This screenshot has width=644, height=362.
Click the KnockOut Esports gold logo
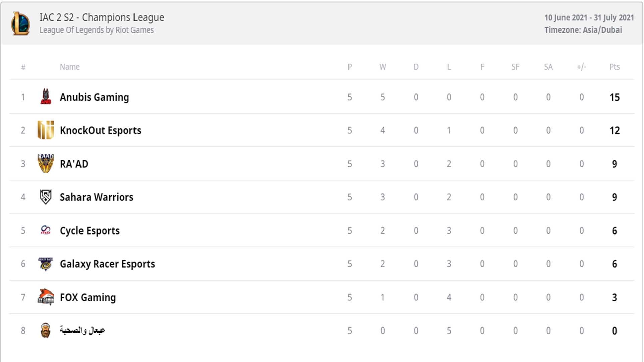pyautogui.click(x=46, y=130)
